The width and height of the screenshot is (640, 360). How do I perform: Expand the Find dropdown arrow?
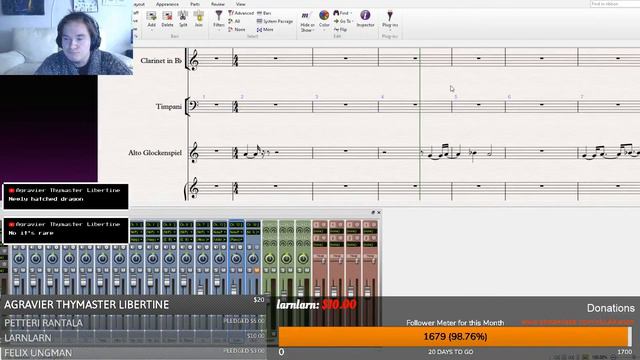[x=351, y=13]
